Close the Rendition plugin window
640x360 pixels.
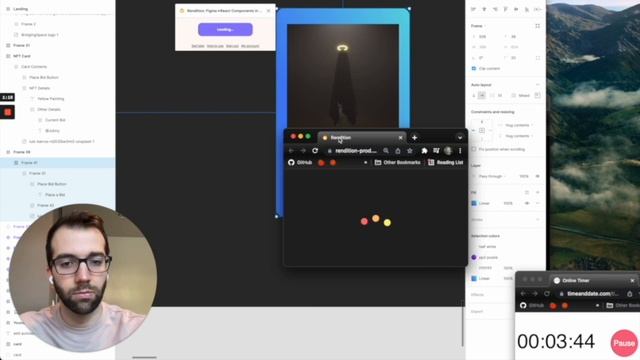point(268,11)
